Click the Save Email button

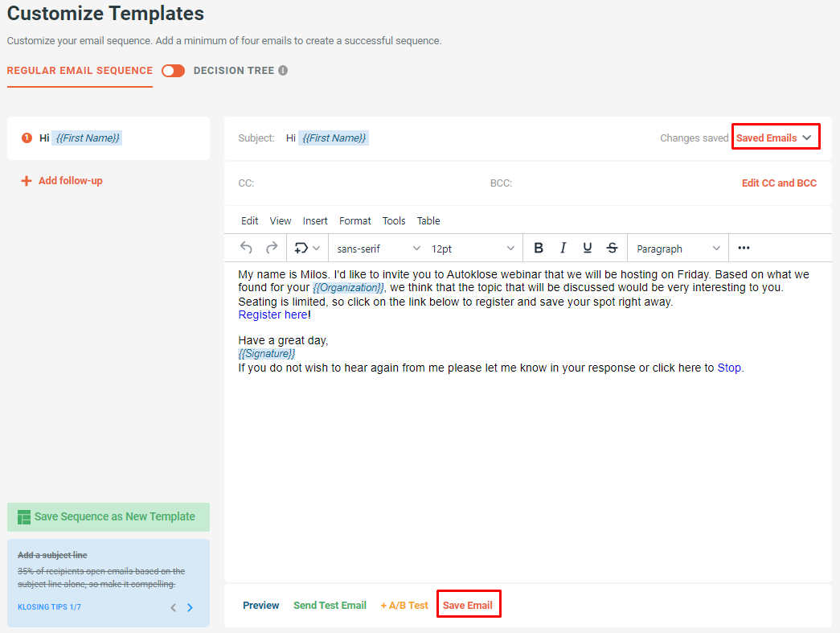pyautogui.click(x=469, y=603)
